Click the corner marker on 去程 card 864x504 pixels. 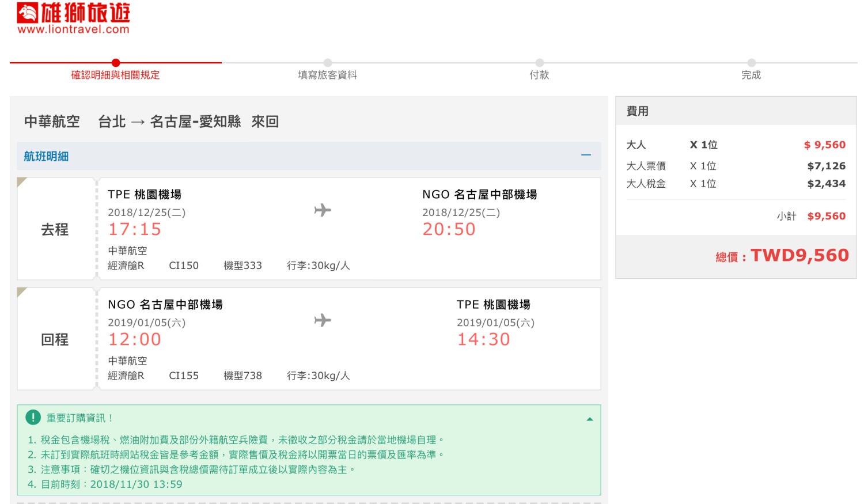tap(22, 182)
